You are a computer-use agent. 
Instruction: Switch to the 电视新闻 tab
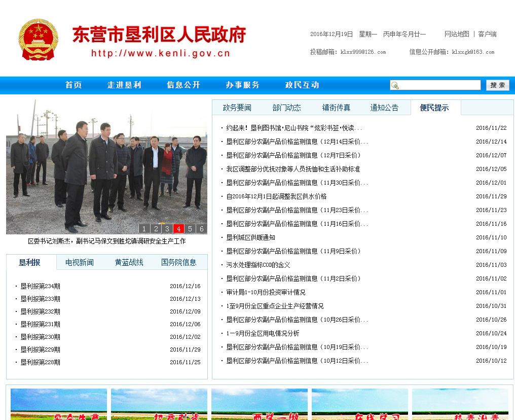click(80, 263)
